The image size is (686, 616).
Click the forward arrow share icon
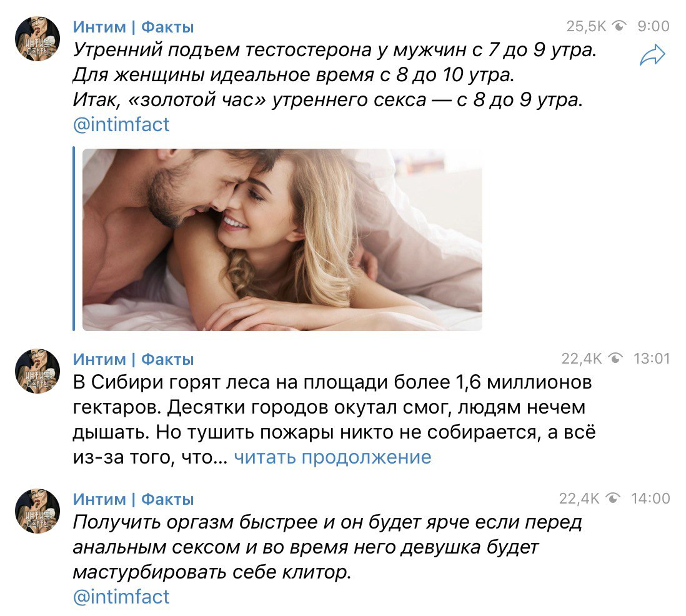652,55
